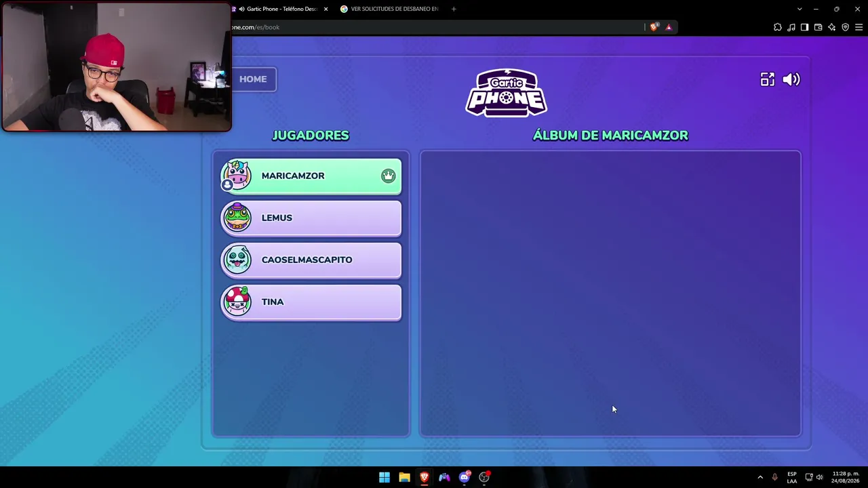The height and width of the screenshot is (488, 868).
Task: Open the browser hamburger menu
Action: [x=859, y=27]
